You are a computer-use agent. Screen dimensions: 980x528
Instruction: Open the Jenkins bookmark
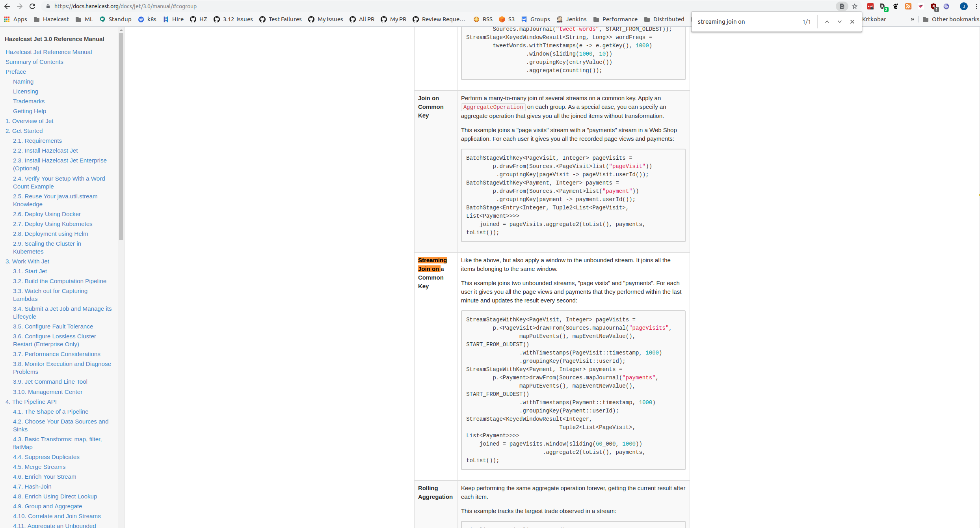(x=571, y=19)
